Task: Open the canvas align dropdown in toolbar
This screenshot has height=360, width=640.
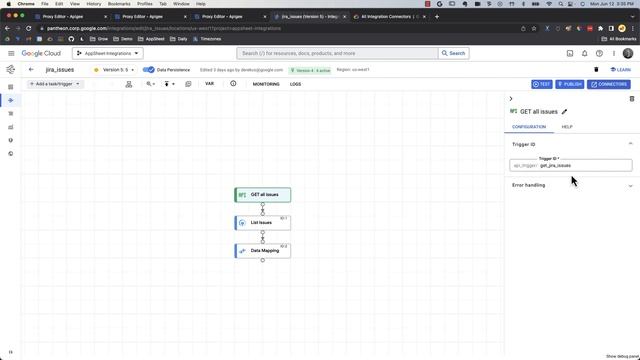Action: pyautogui.click(x=169, y=84)
